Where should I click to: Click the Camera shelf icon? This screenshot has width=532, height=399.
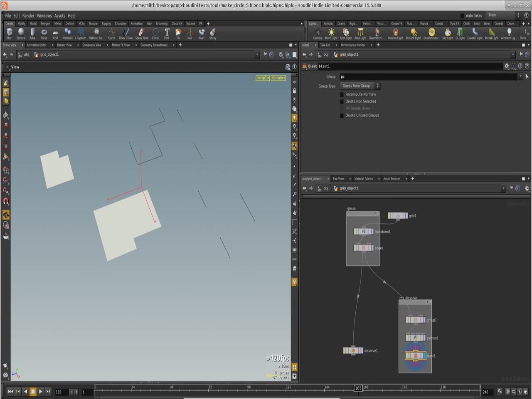(318, 32)
